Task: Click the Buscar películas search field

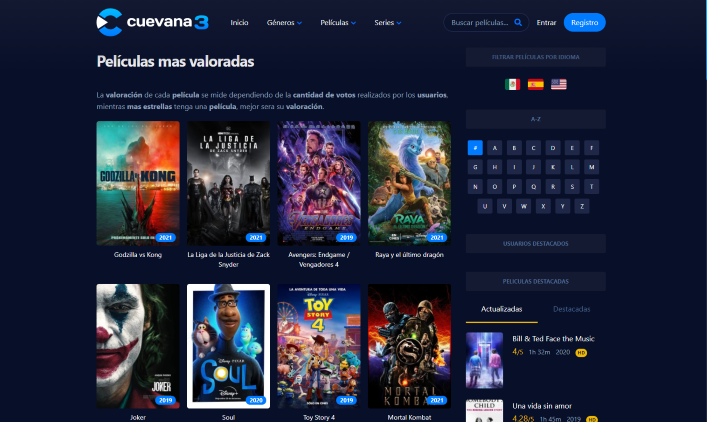Action: [x=480, y=23]
